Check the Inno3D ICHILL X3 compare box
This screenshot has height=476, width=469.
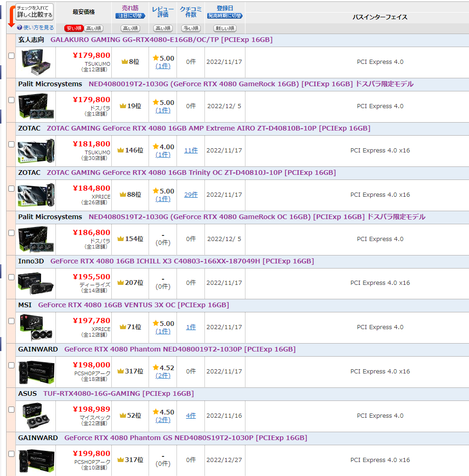12,277
